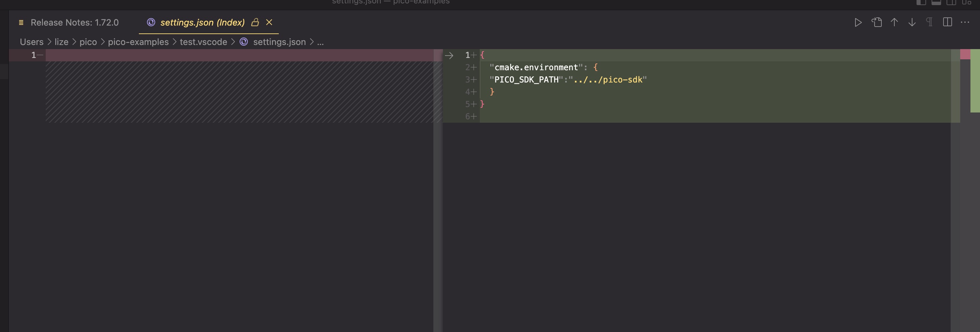Open the settings.json breadcrumb
The width and height of the screenshot is (980, 332).
point(279,42)
